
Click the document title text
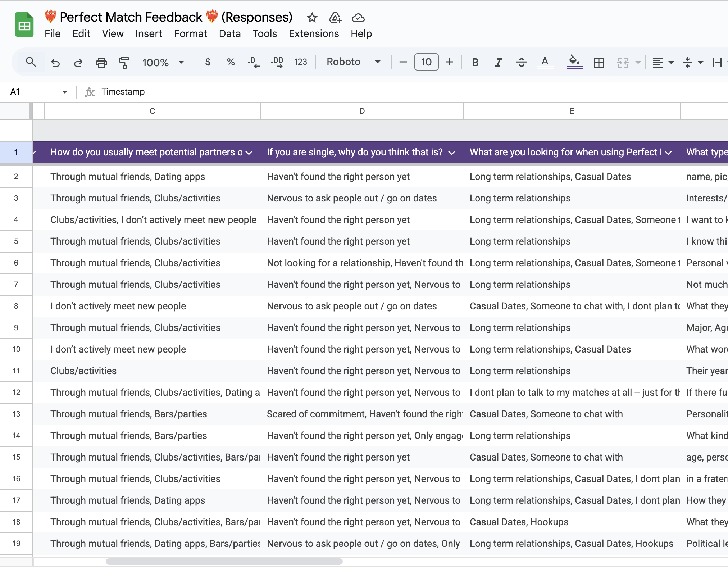tap(168, 17)
